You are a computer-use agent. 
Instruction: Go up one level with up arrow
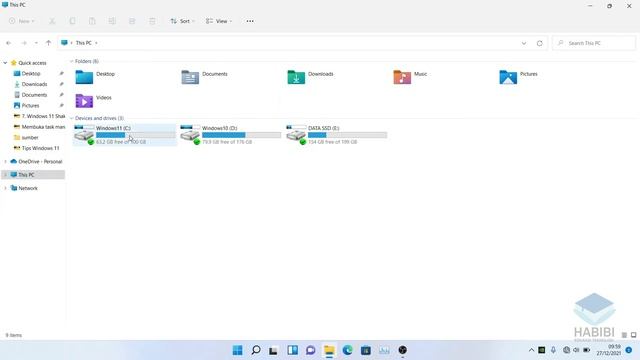[x=49, y=43]
